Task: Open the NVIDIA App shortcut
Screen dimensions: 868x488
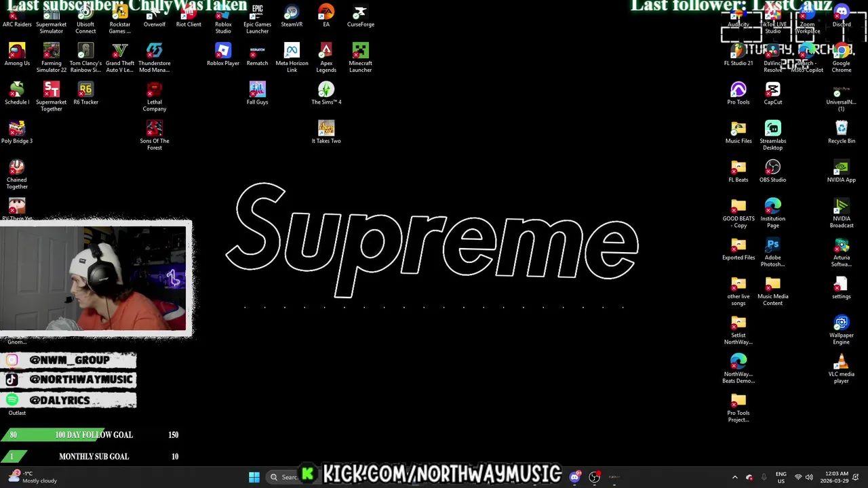Action: point(842,171)
